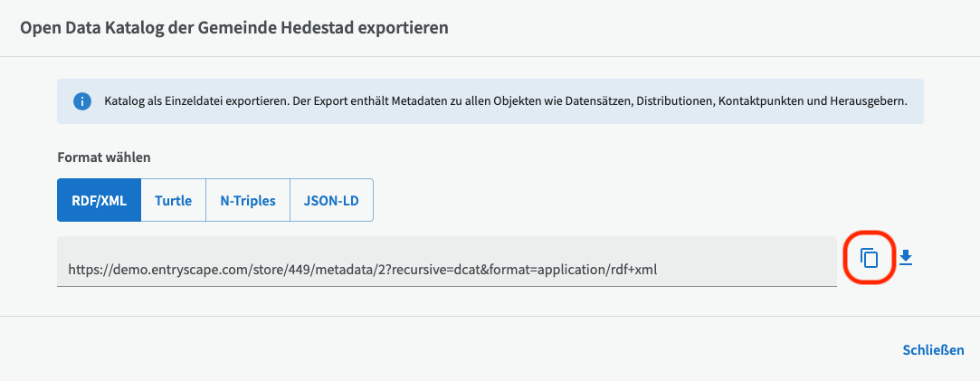This screenshot has height=381, width=980.
Task: Pick the JSON-LD format option
Action: [x=331, y=200]
